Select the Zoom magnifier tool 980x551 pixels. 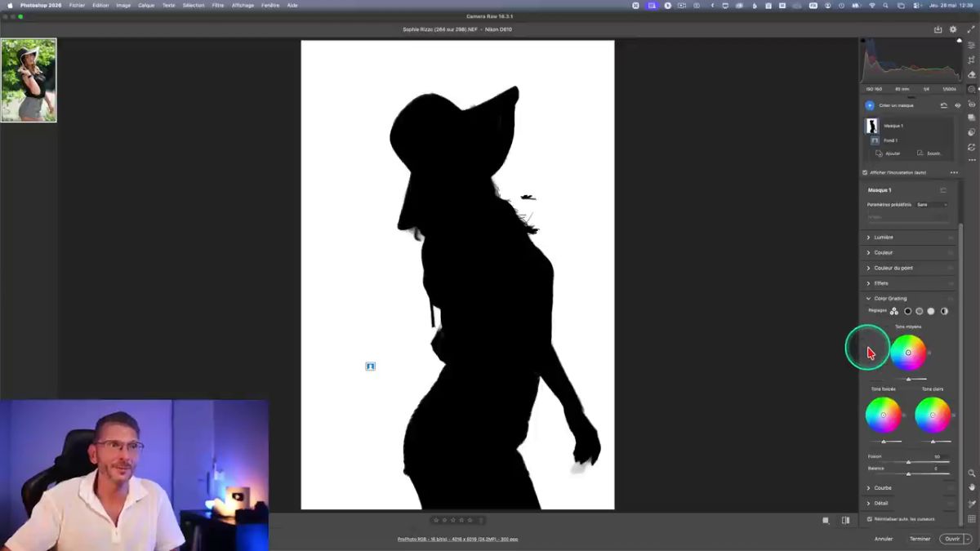point(971,473)
